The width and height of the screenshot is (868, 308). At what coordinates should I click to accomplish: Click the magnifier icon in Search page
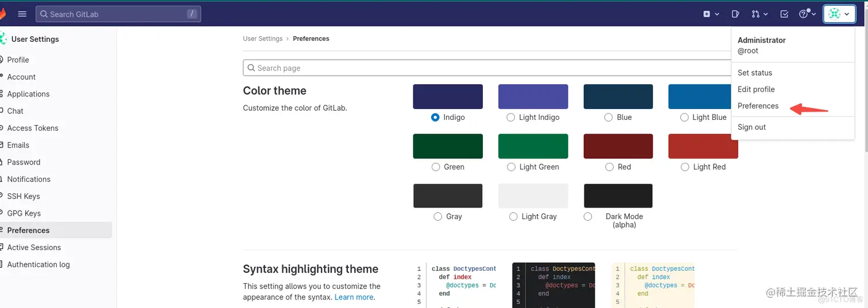coord(251,68)
